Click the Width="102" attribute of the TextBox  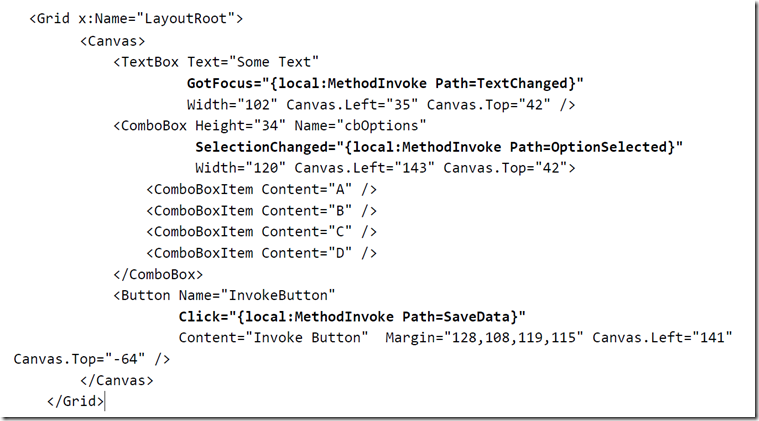click(x=232, y=105)
